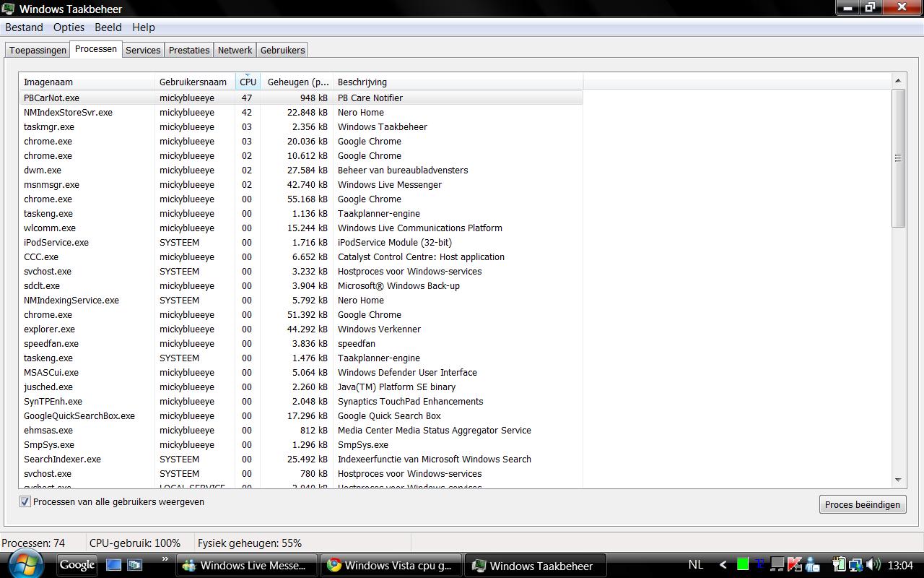
Task: Switch to the Prestaties tab
Action: tap(189, 50)
